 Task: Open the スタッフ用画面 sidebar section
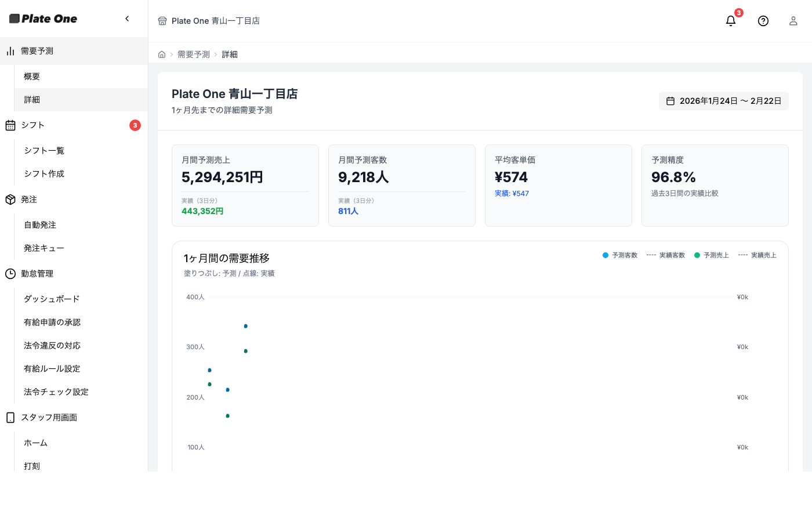[74, 418]
